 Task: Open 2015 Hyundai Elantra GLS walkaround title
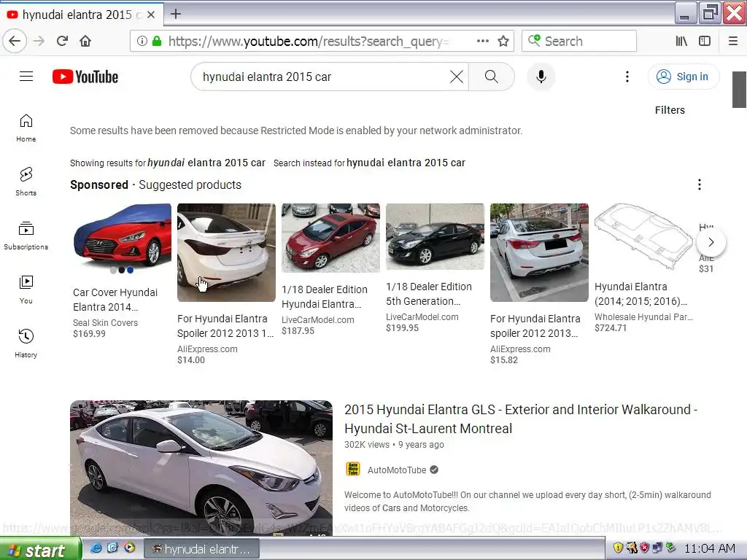[x=521, y=419]
